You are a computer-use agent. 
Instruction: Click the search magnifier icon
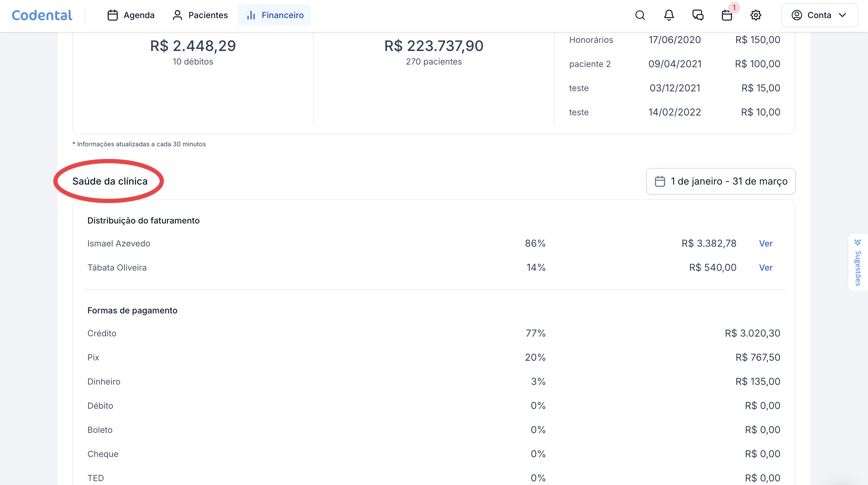click(x=640, y=15)
